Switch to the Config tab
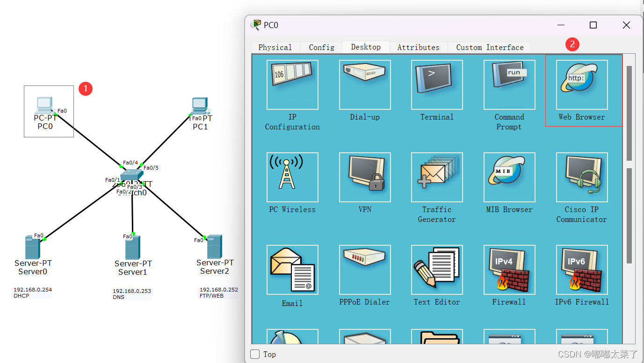The height and width of the screenshot is (363, 644). 321,47
